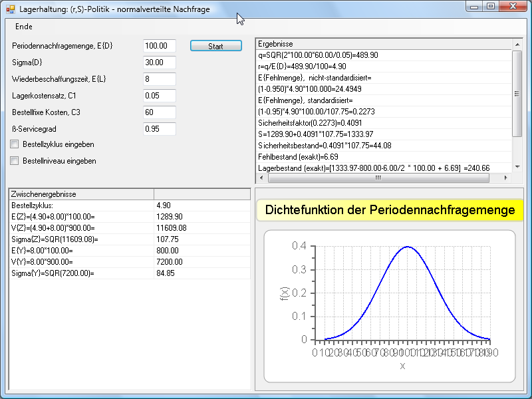This screenshot has height=399, width=532.
Task: Click the Wiederbeschaffungszeit input field
Action: 159,79
